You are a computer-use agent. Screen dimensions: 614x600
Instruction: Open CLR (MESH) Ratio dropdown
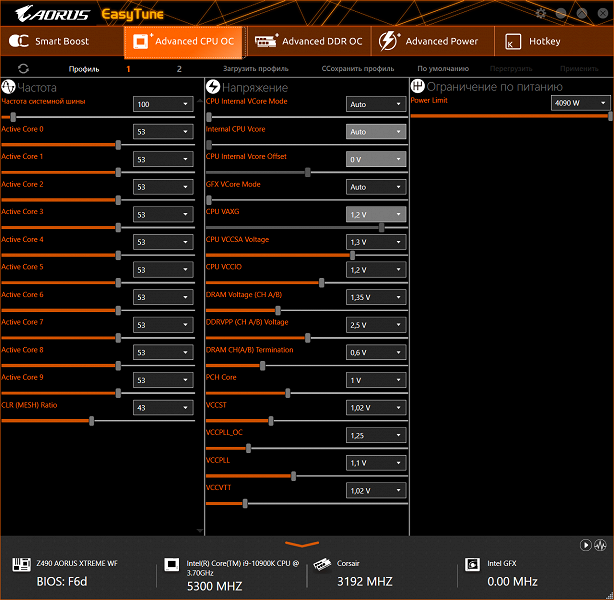163,408
